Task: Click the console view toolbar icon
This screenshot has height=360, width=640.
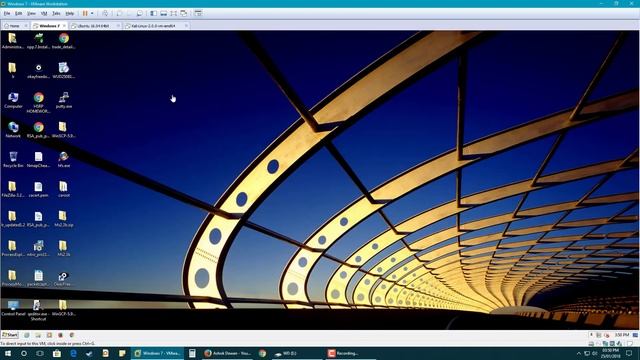Action: pyautogui.click(x=198, y=13)
